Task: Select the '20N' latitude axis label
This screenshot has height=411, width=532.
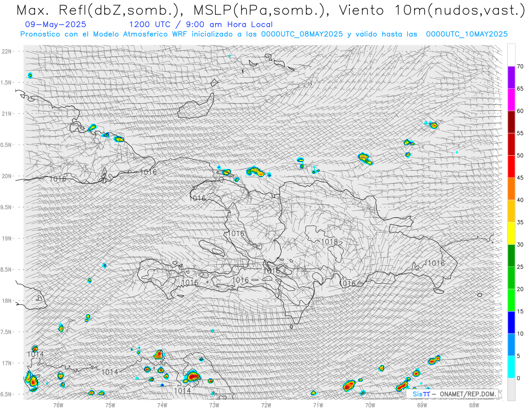Action: 6,176
